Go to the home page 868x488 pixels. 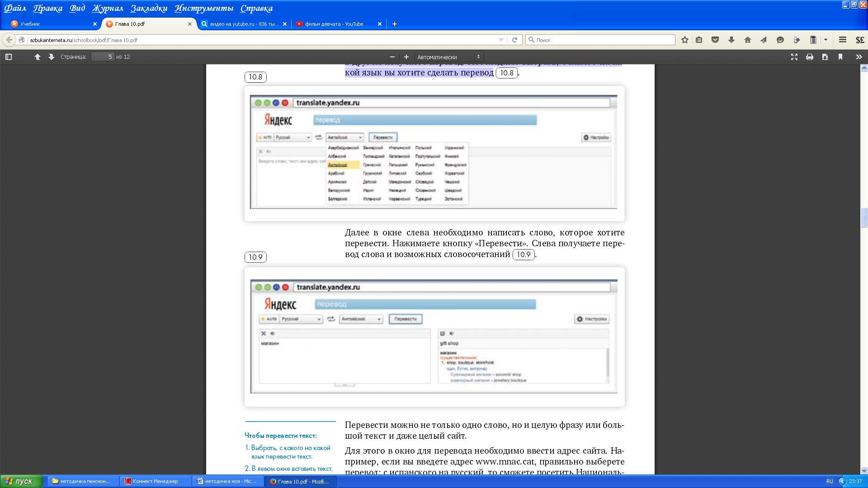[748, 40]
